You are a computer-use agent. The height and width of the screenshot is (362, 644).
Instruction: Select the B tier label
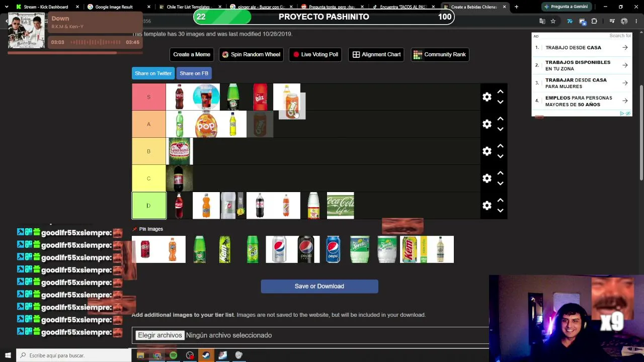(x=149, y=151)
